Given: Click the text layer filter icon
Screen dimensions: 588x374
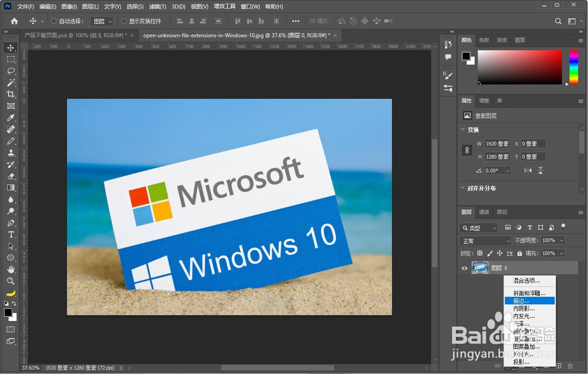Looking at the screenshot, I should click(530, 228).
